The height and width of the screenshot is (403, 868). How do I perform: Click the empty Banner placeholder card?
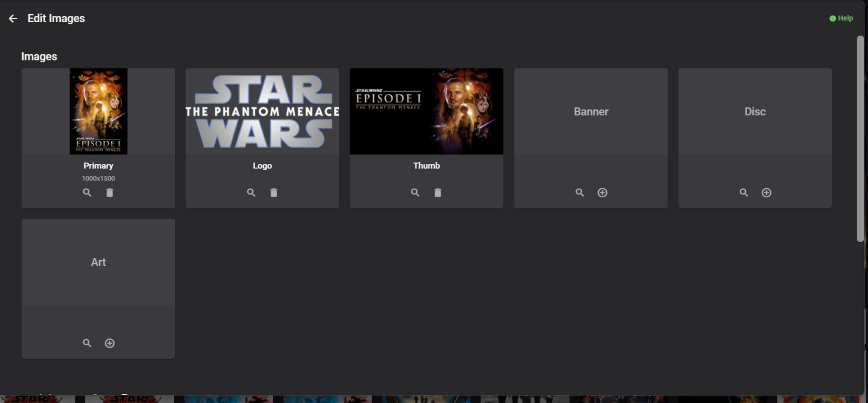pyautogui.click(x=591, y=111)
